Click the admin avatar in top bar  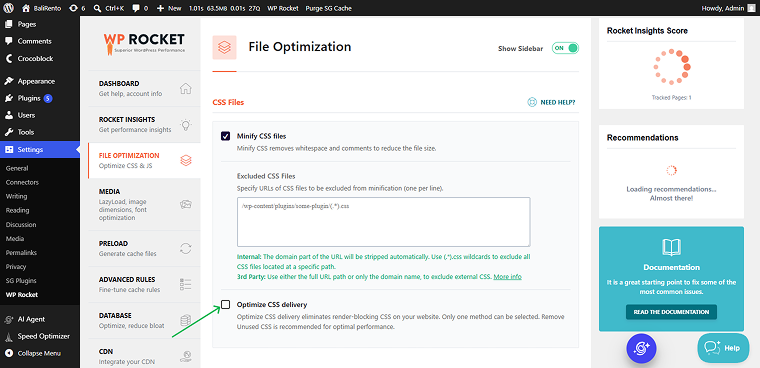[x=751, y=8]
